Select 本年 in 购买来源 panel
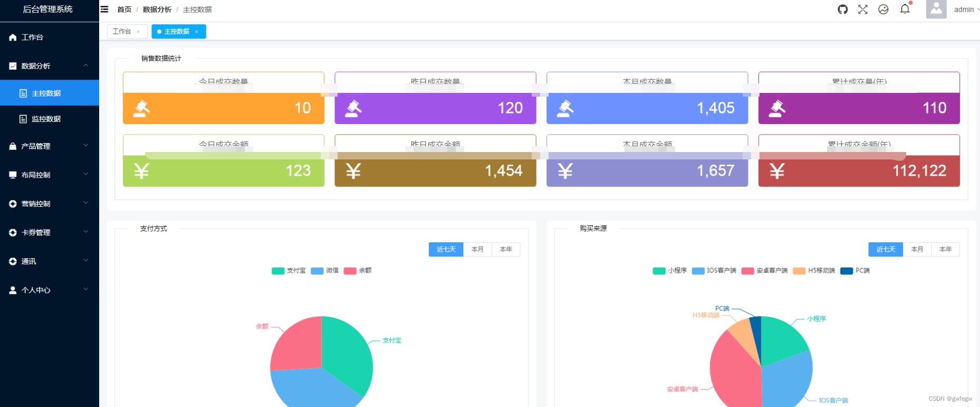Image resolution: width=980 pixels, height=407 pixels. point(946,249)
